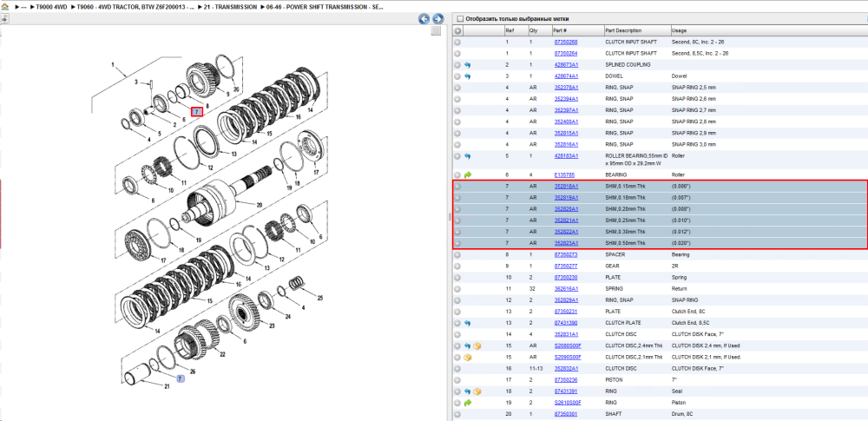Click blue replacement arrow on SPLINED COUPLING row
868x421 pixels.
[468, 65]
